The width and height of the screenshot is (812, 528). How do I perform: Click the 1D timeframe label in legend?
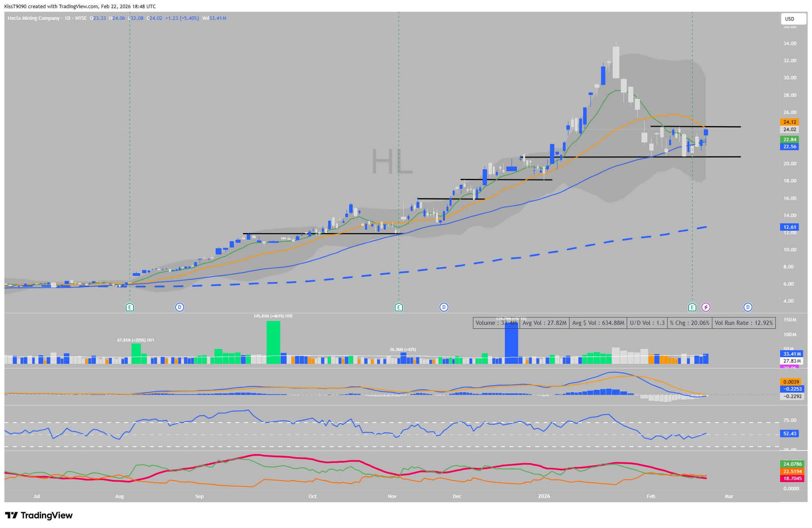tap(67, 18)
